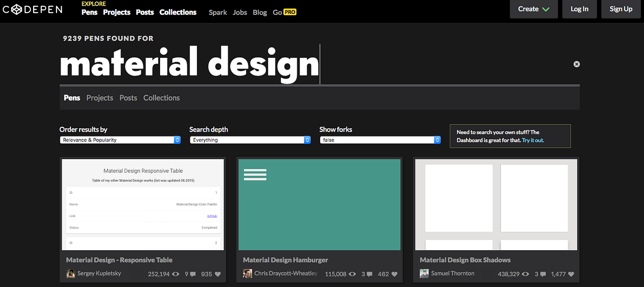Screen dimensions: 644x287
Task: Open the Material Design Responsive Table preview
Action: click(x=143, y=205)
